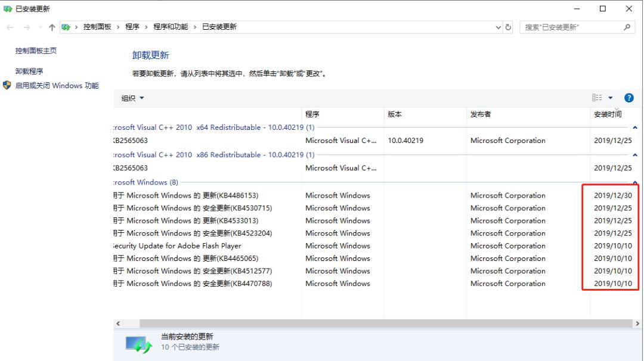Click the shield icon beside 启用或关闭 Windows 功能
Viewport: 644px width, 361px height.
[x=7, y=85]
